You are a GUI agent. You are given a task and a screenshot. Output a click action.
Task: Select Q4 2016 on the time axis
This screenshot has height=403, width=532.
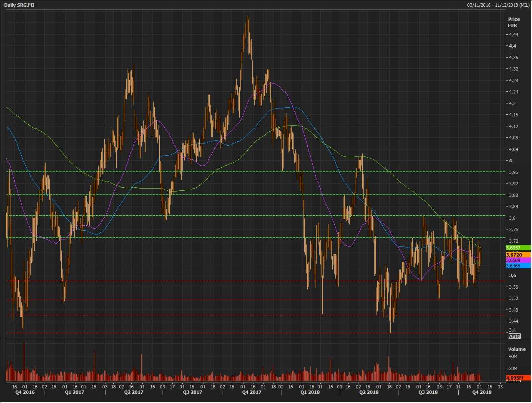[25, 392]
